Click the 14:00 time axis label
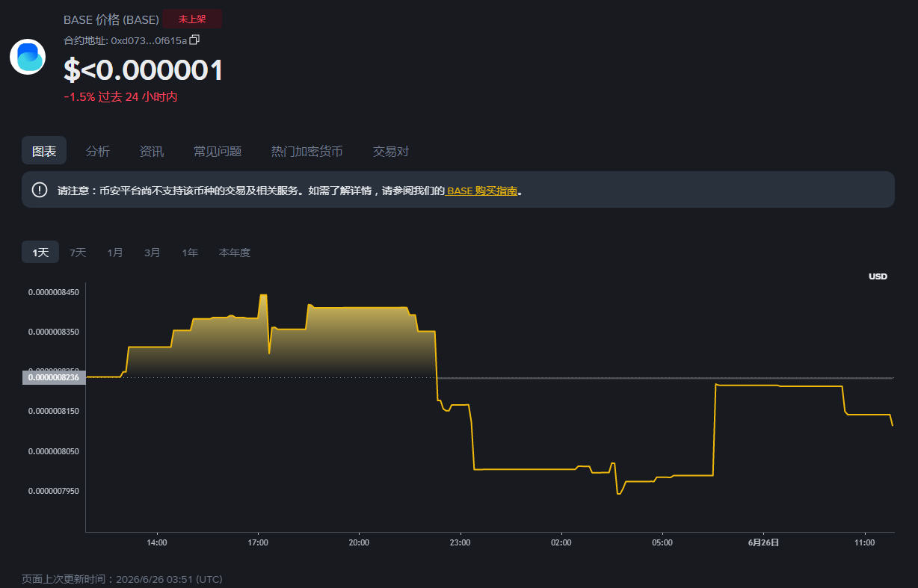Viewport: 918px width, 588px height. point(156,542)
